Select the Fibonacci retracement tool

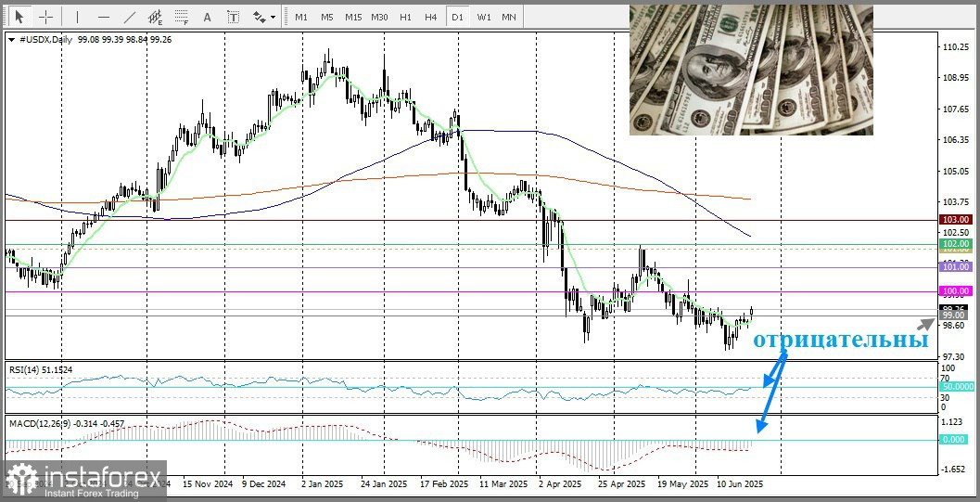[x=181, y=17]
